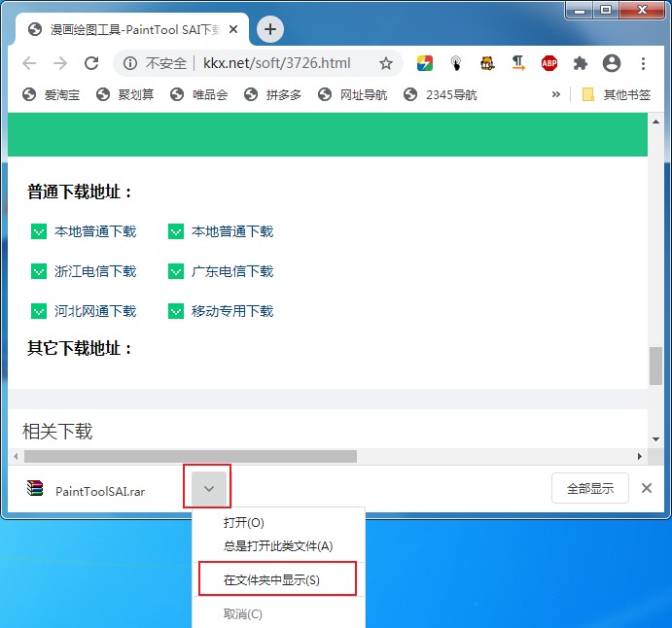Choose 在文件夹中显示(S) menu entry
Screen dimensions: 672x628
(278, 579)
